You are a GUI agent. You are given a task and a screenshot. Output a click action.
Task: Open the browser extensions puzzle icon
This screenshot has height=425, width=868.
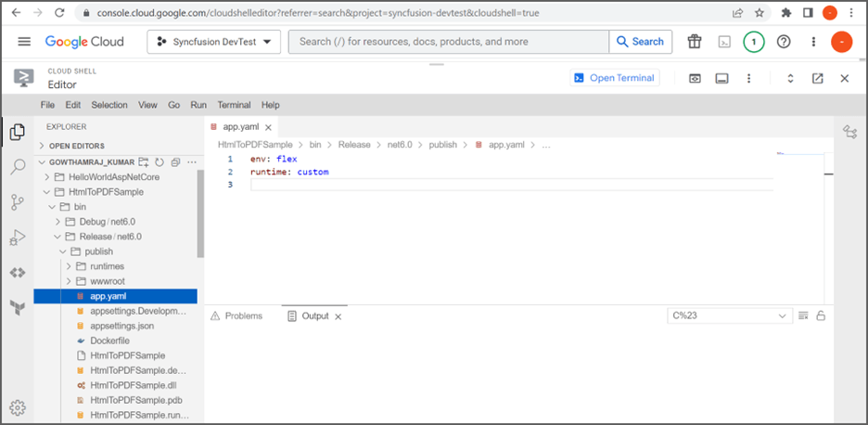coord(786,13)
